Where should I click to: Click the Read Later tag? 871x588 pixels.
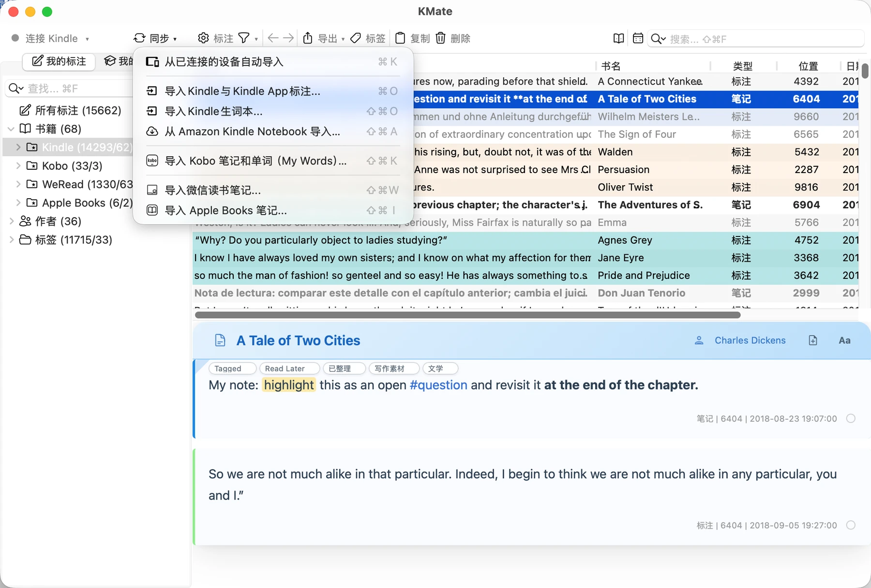(289, 368)
